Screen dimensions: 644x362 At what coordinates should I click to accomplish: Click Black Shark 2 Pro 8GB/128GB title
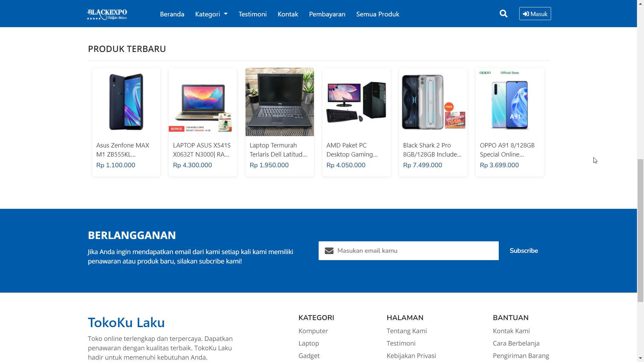(432, 150)
